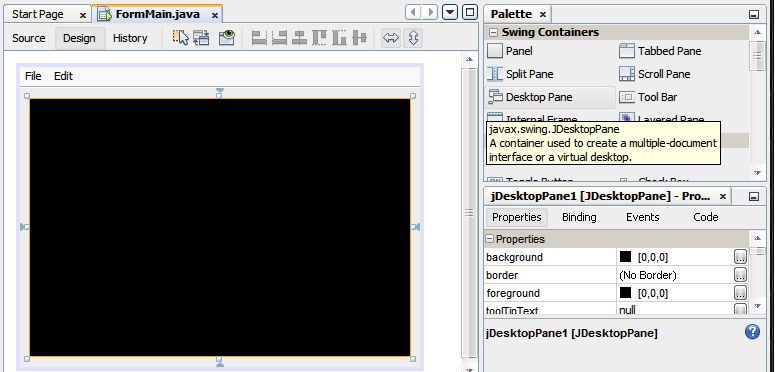This screenshot has width=775, height=372.
Task: Minimize the Palette window
Action: [754, 14]
